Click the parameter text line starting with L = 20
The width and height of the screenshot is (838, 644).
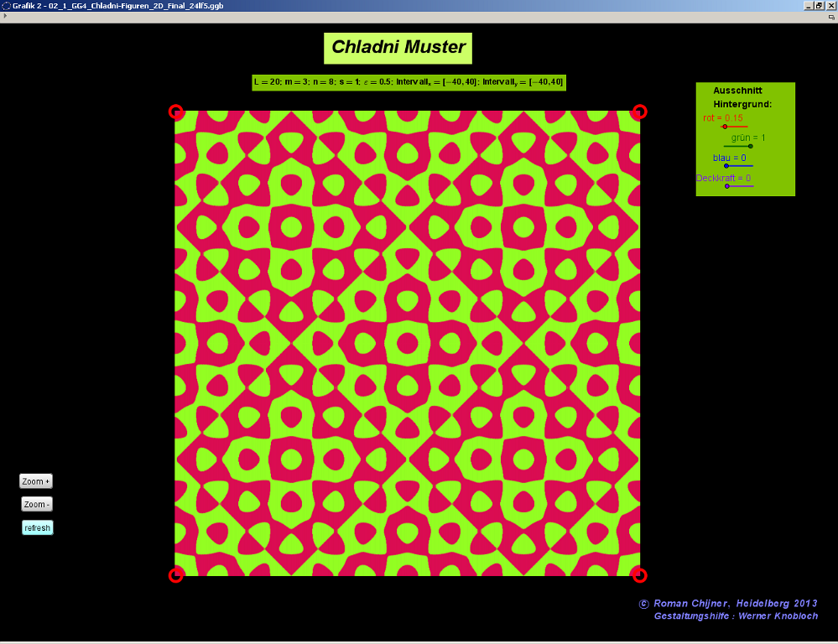point(409,82)
